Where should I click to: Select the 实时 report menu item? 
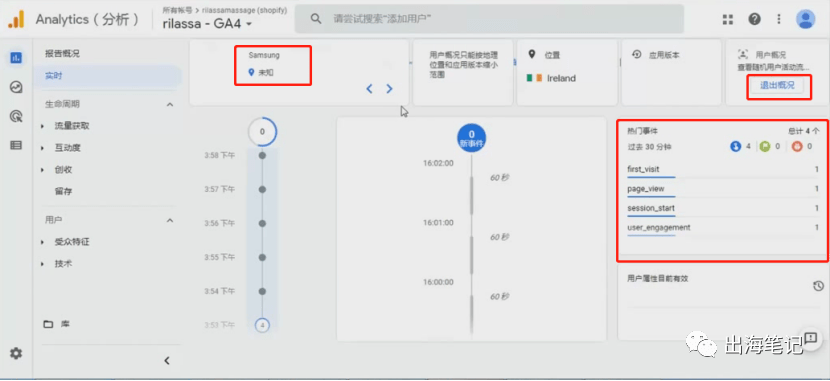(108, 76)
